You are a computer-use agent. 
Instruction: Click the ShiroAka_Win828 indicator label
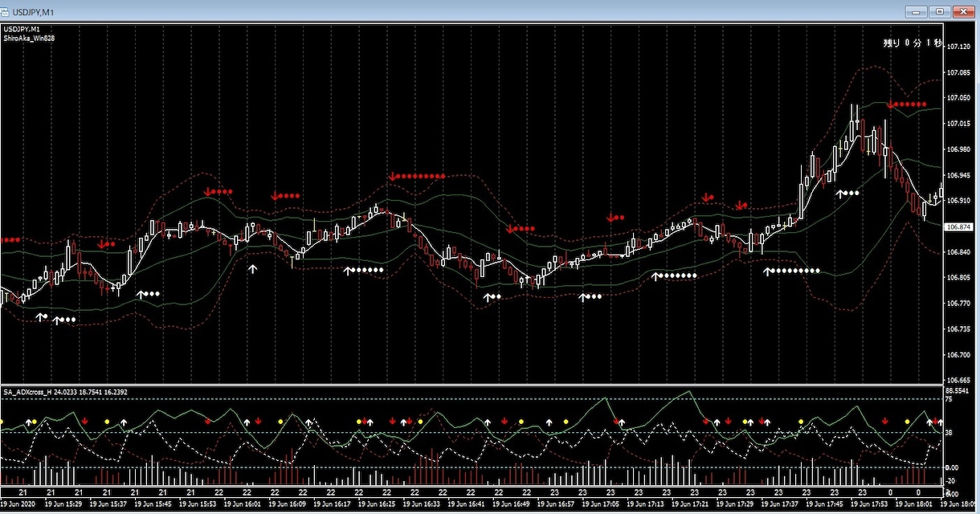pyautogui.click(x=30, y=38)
